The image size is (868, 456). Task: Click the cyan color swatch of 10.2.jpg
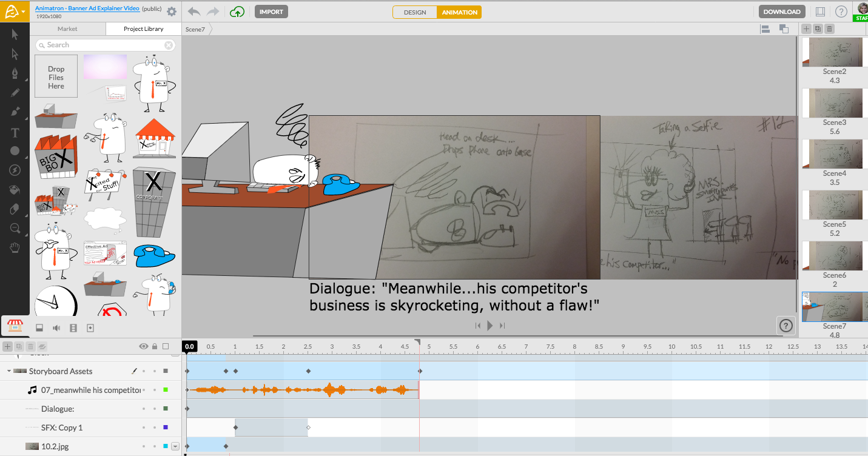click(166, 446)
